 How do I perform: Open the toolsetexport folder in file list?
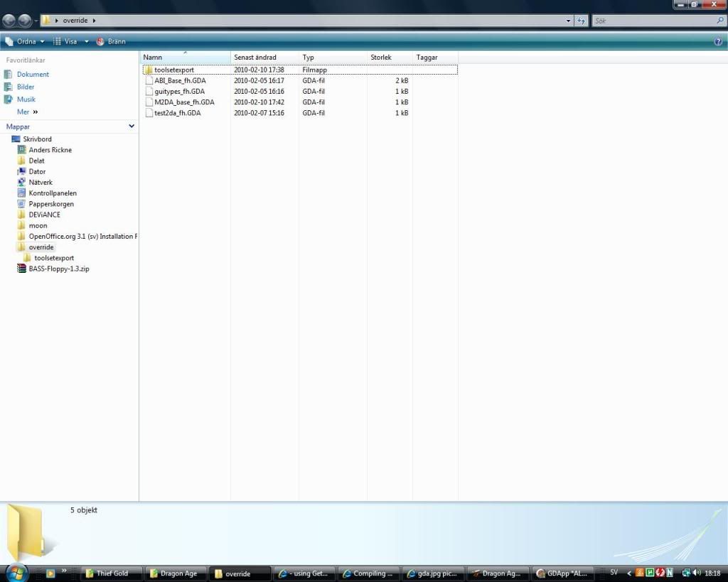(173, 70)
